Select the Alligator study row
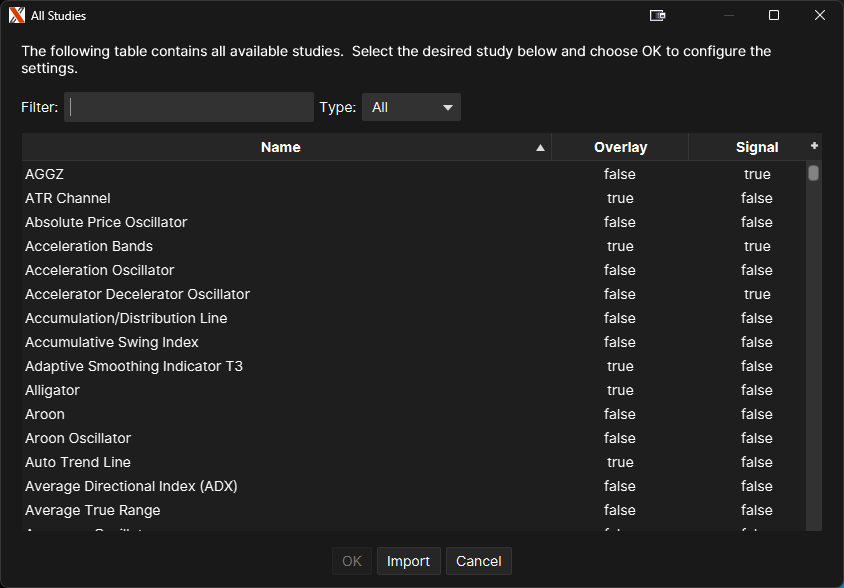844x588 pixels. pos(52,390)
